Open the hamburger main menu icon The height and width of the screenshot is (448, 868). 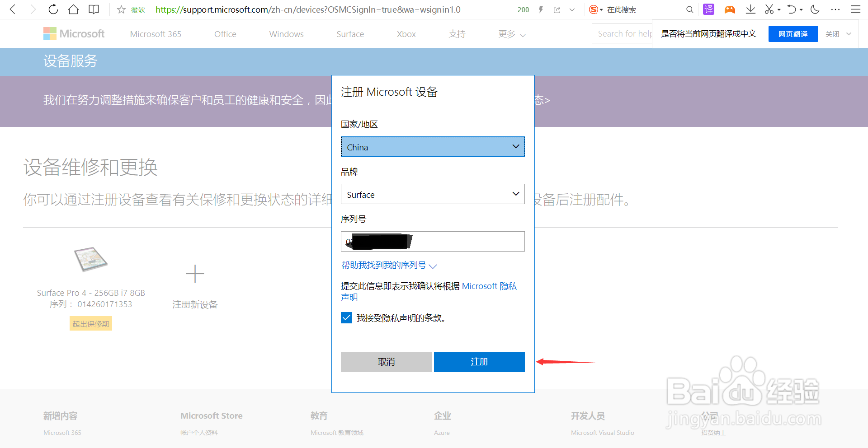856,9
